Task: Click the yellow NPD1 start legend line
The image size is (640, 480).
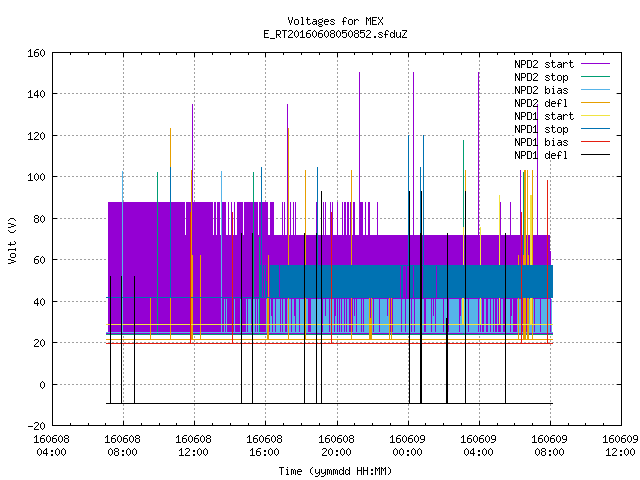Action: (595, 116)
